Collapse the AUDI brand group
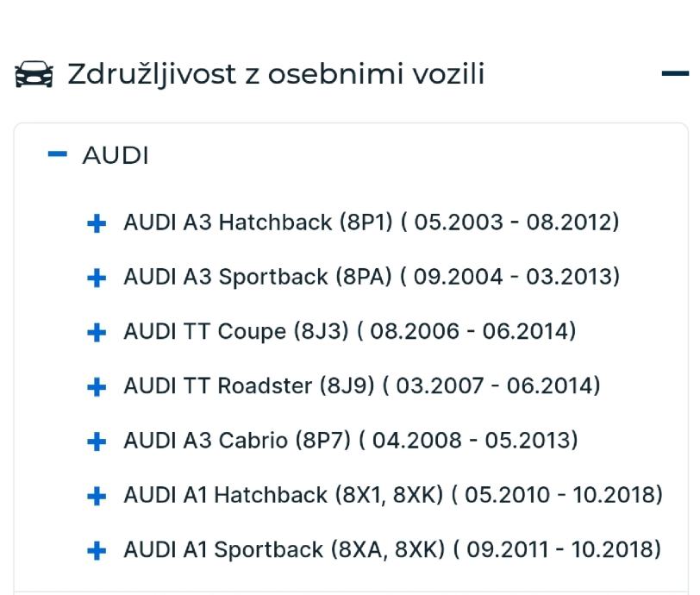 58,155
